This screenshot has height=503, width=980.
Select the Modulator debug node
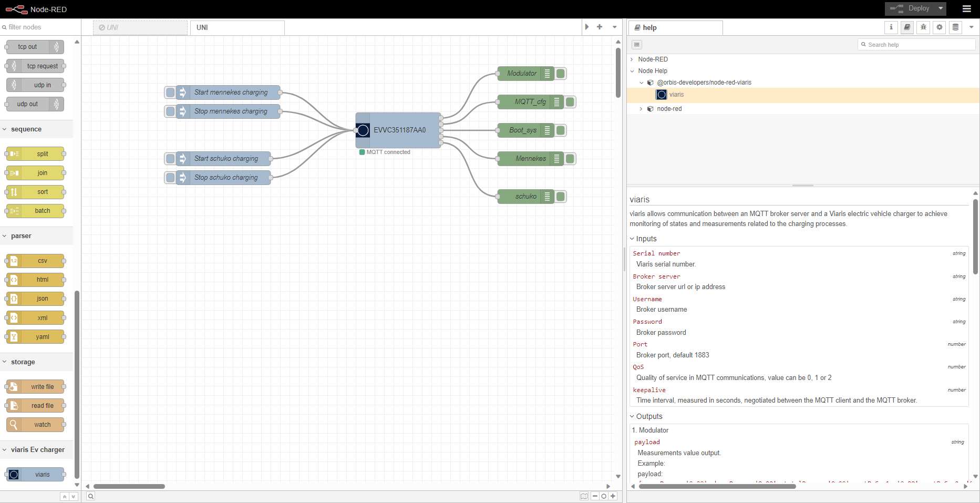tap(525, 74)
